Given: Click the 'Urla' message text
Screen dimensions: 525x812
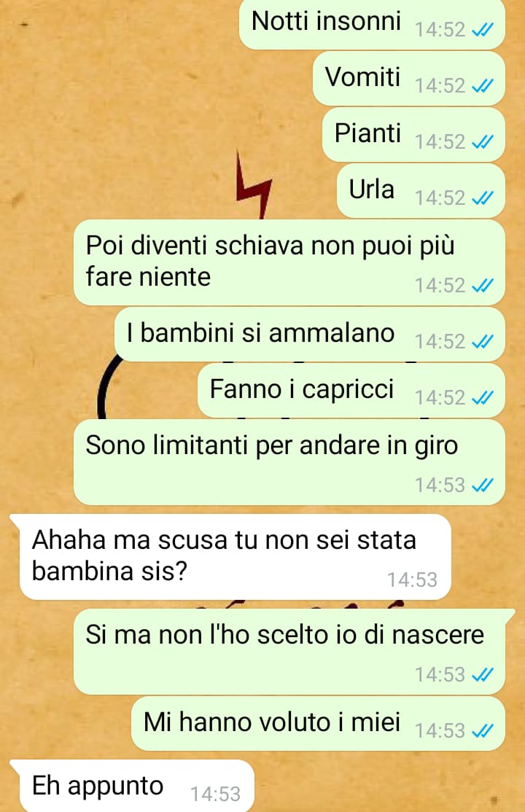Looking at the screenshot, I should click(372, 189).
